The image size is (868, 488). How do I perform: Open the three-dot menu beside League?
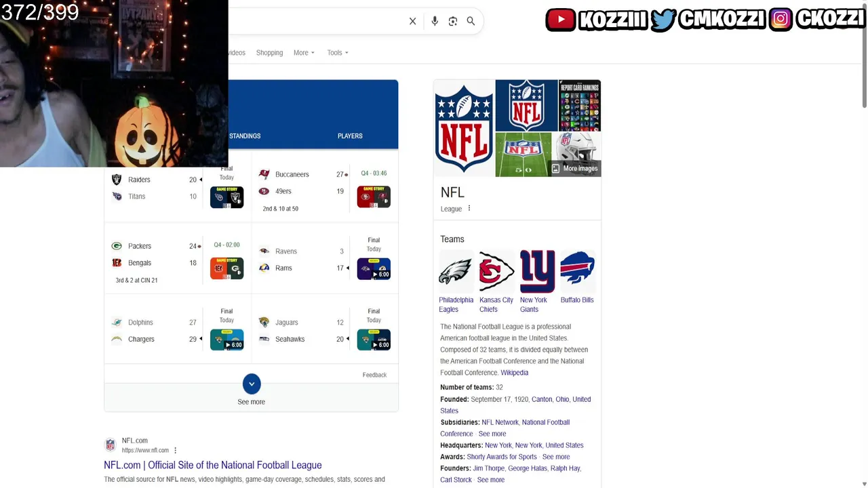[x=469, y=209]
